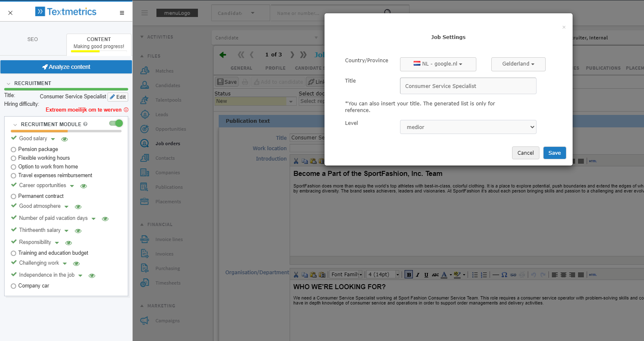Open the Opportunities sidebar icon
Image resolution: width=644 pixels, height=341 pixels.
pos(144,129)
